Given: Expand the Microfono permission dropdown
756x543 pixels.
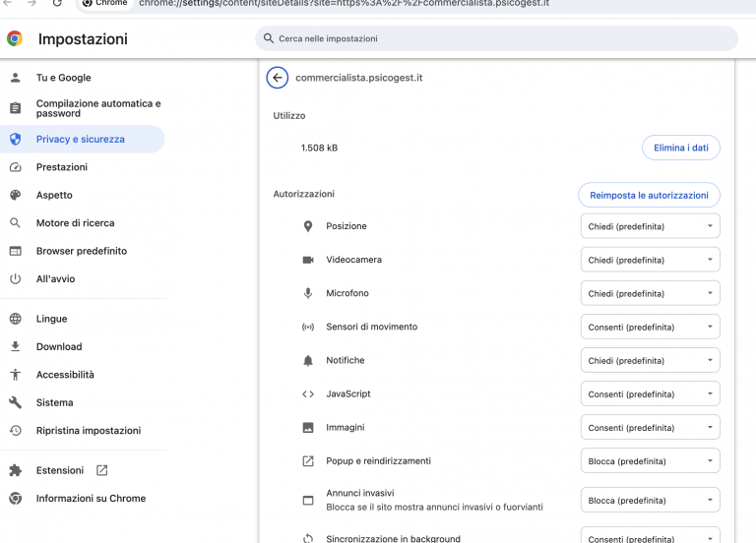Looking at the screenshot, I should tap(650, 293).
